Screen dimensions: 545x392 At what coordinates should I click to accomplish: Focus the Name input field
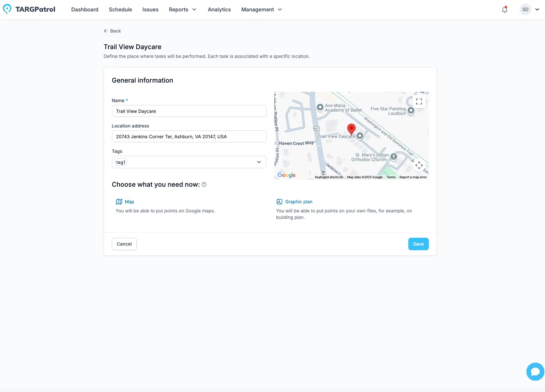tap(189, 111)
